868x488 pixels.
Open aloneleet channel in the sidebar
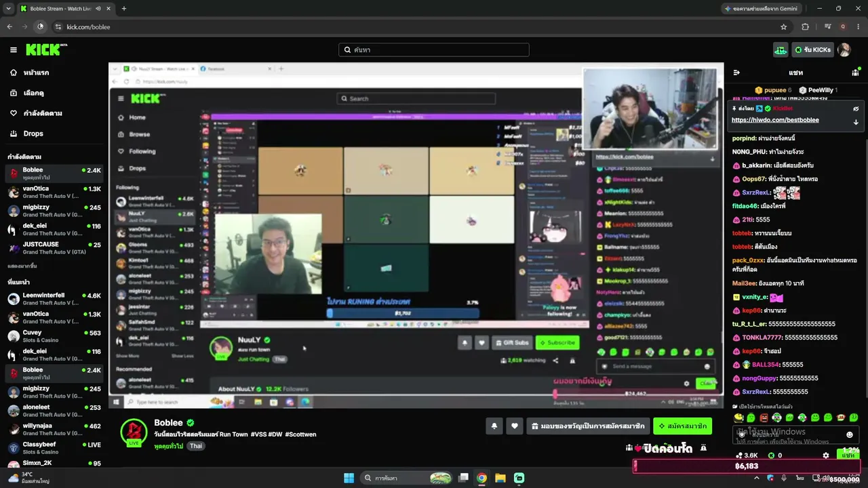click(54, 411)
